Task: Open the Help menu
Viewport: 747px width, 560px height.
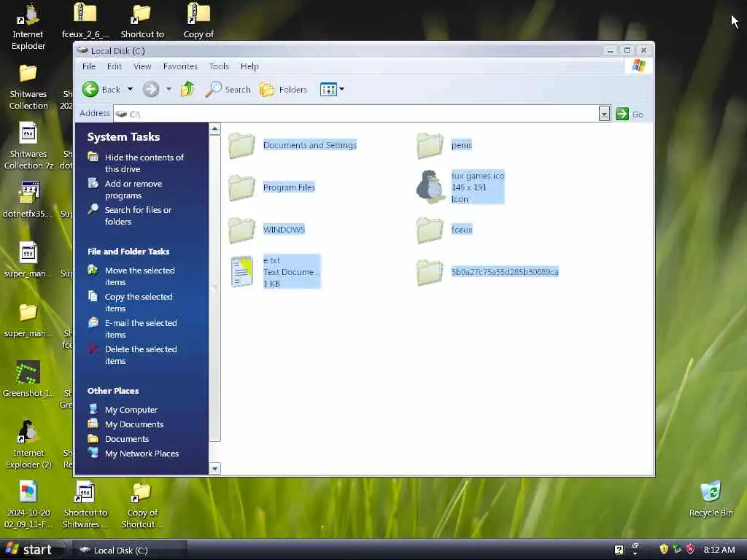Action: (249, 66)
